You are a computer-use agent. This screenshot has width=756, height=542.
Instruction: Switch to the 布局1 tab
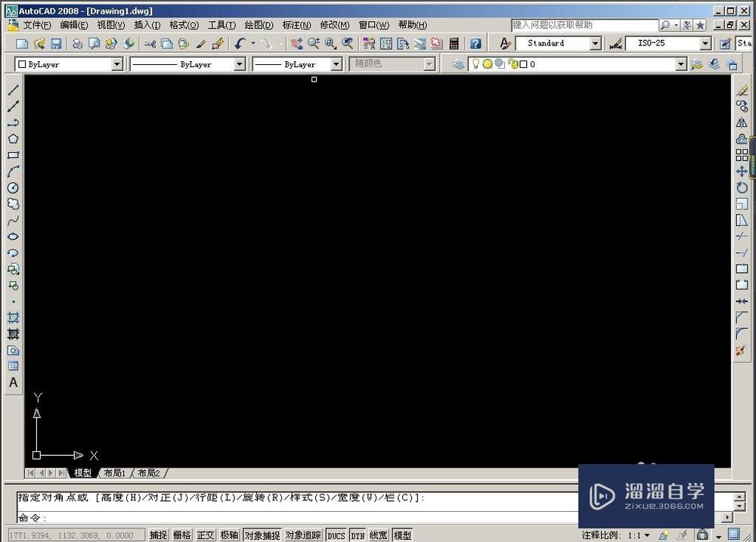pos(114,472)
